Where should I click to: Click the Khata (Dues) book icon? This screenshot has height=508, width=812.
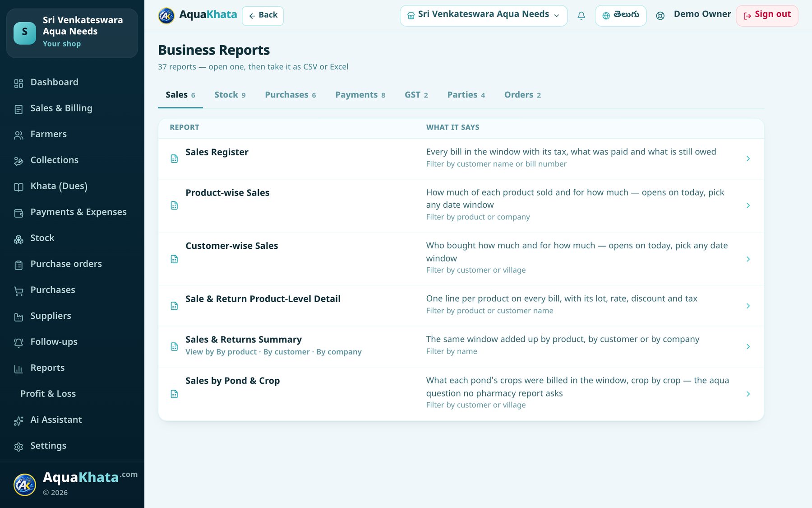point(18,187)
